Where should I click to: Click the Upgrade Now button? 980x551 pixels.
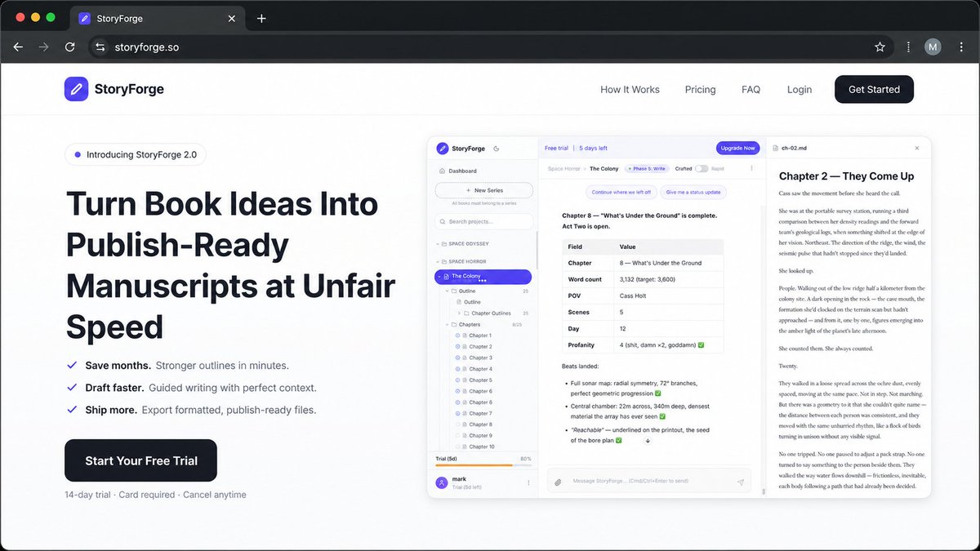pyautogui.click(x=738, y=149)
